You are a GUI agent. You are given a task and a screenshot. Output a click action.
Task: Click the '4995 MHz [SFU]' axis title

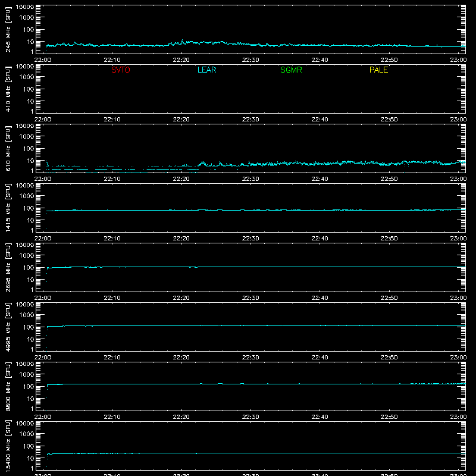click(8, 327)
